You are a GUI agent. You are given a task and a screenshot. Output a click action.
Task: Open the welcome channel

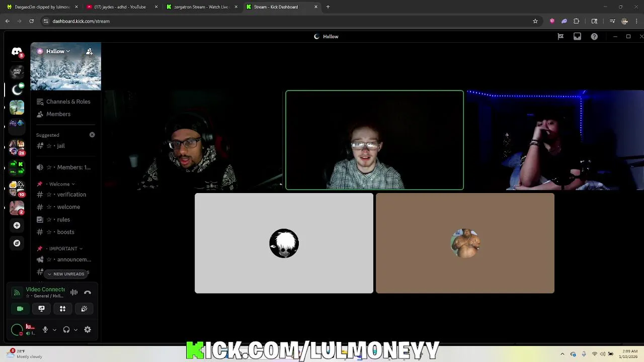pos(64,207)
